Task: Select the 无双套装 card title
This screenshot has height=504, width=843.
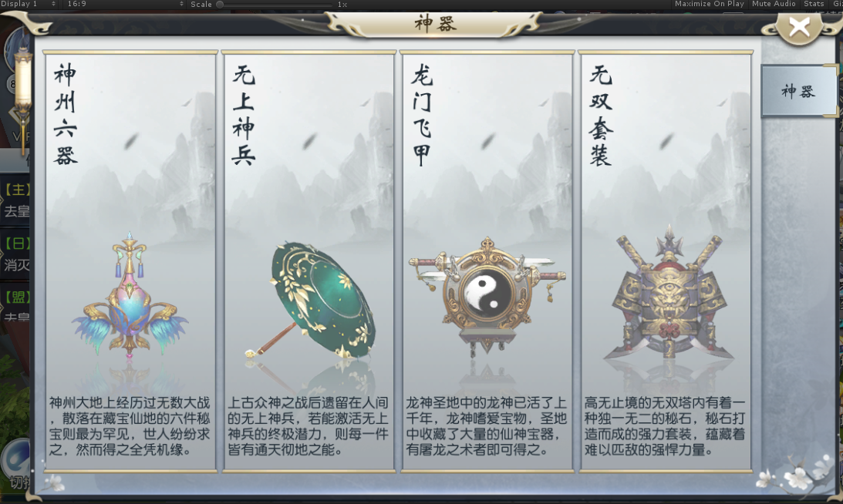Action: (x=601, y=115)
